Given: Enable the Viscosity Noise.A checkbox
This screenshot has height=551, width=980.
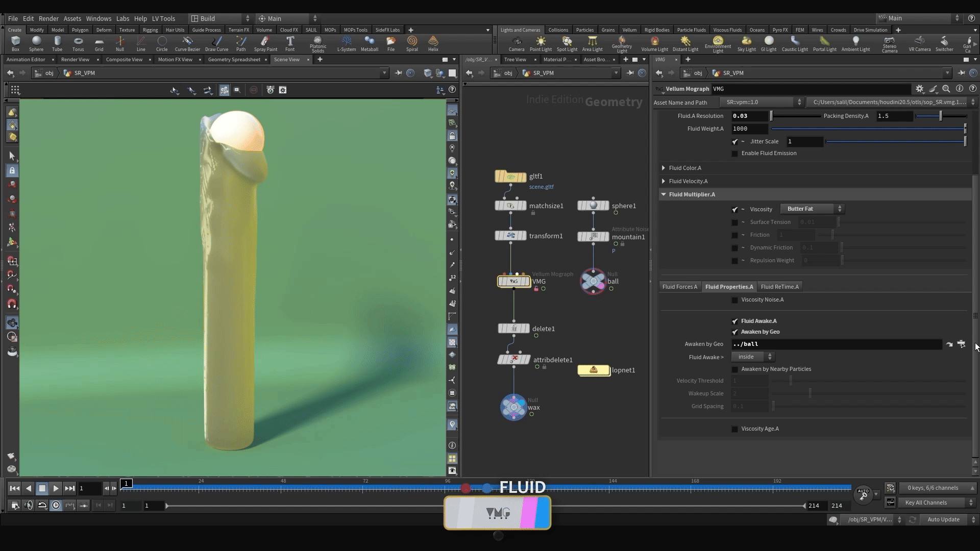Looking at the screenshot, I should (735, 300).
